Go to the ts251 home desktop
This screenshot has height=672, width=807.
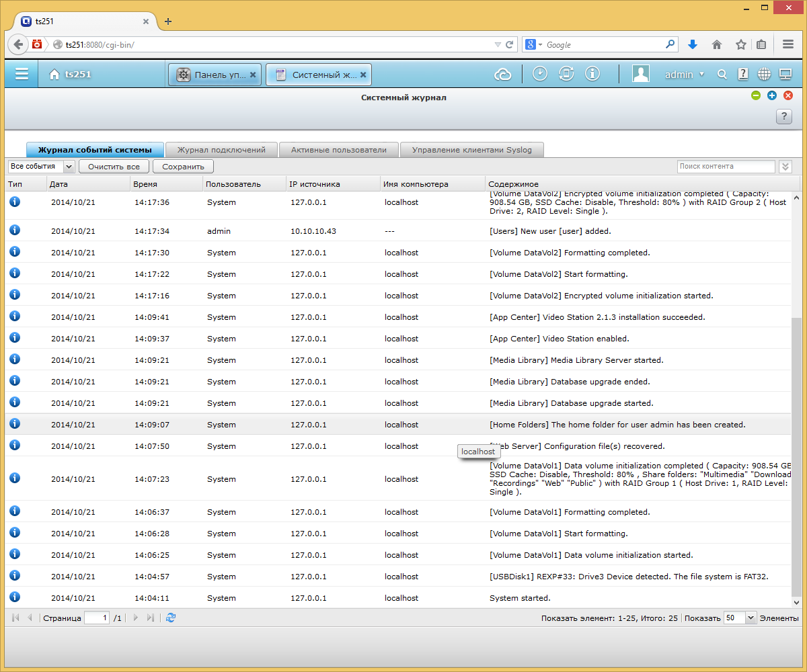coord(71,75)
